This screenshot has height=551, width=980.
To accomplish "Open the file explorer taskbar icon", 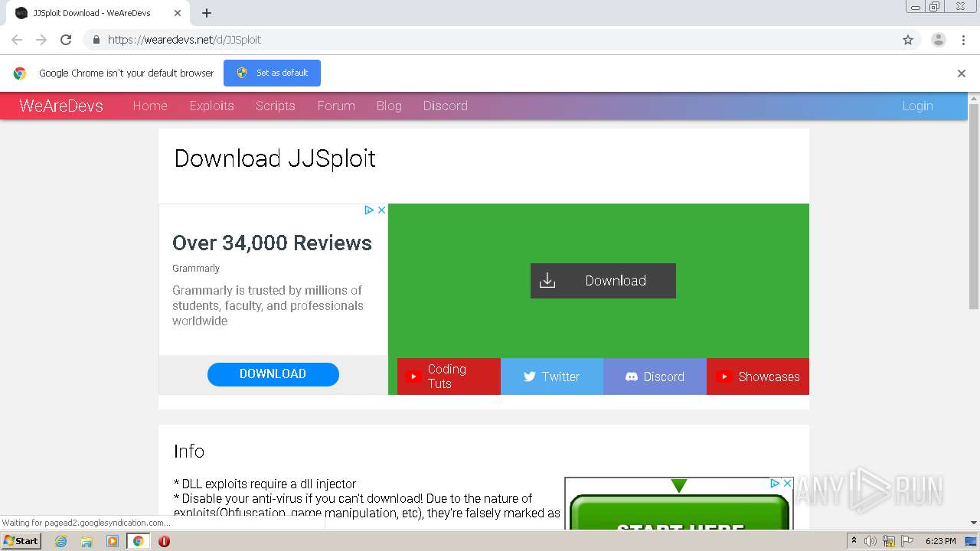I will pyautogui.click(x=87, y=541).
